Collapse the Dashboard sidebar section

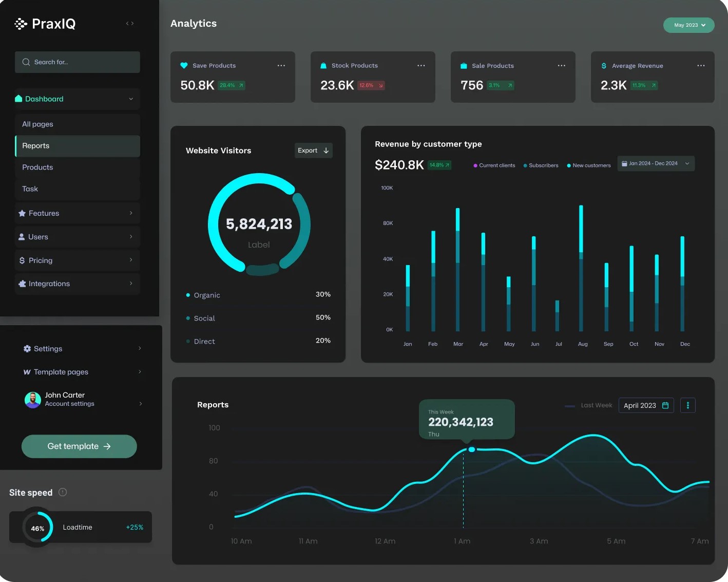point(76,99)
